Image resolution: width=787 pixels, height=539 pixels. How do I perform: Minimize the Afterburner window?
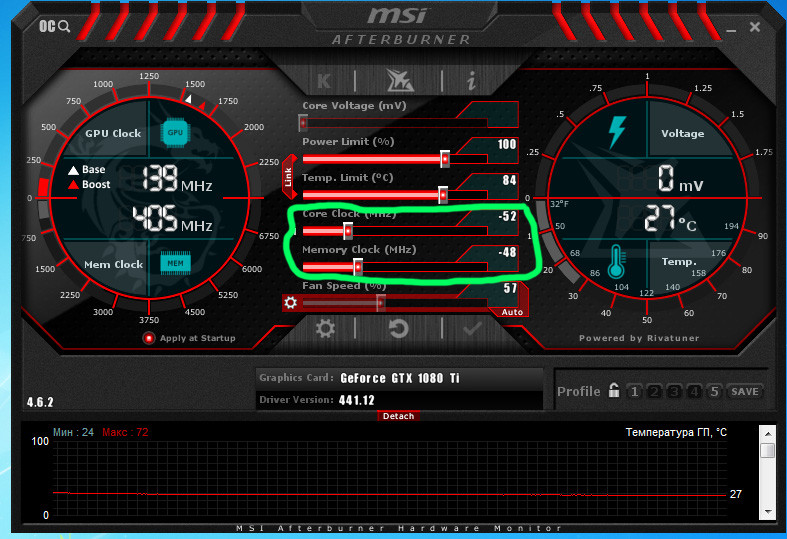coord(731,30)
